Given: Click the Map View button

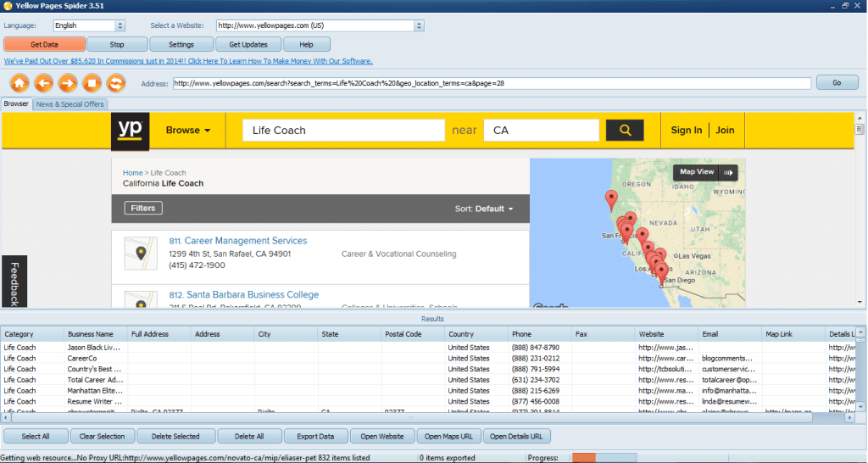Looking at the screenshot, I should pos(697,172).
